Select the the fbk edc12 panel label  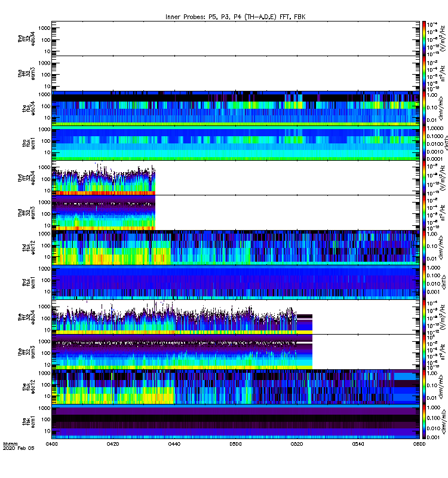pos(29,387)
